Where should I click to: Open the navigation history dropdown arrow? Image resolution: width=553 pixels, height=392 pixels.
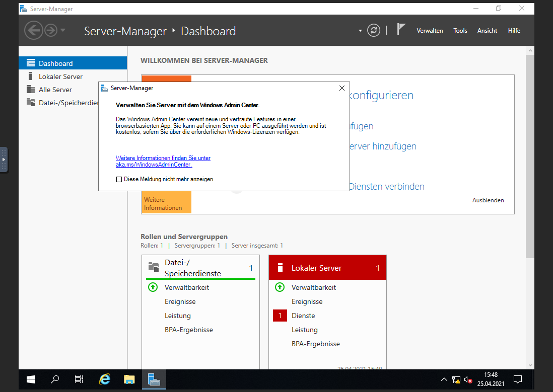(x=63, y=30)
